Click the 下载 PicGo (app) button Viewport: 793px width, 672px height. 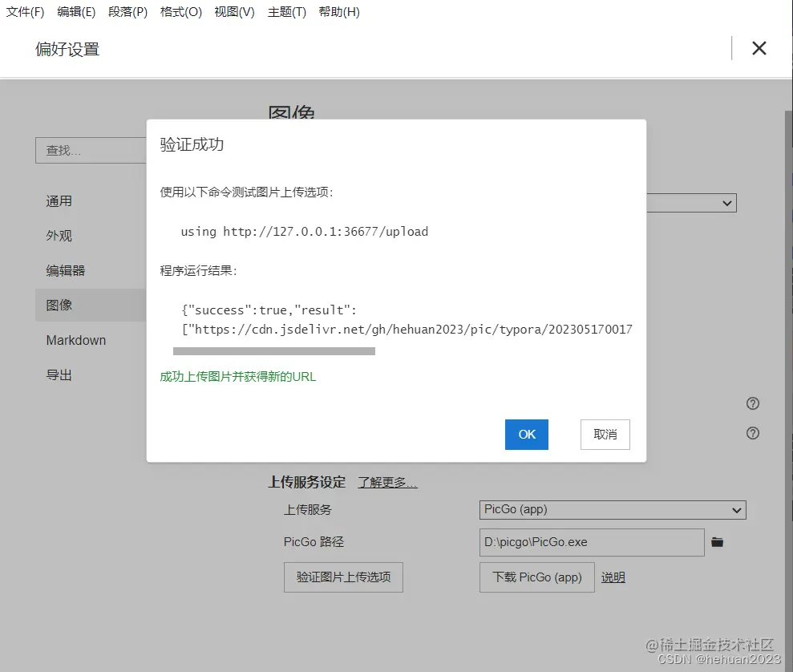tap(537, 577)
